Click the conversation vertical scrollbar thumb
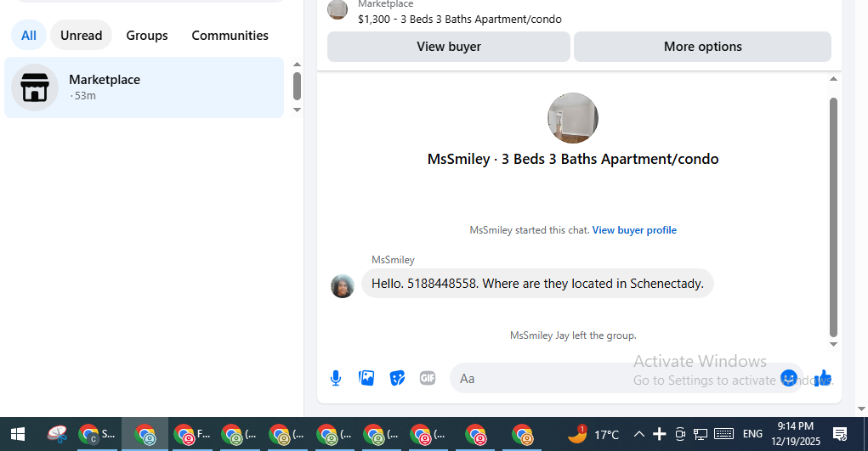868x451 pixels. [x=834, y=217]
